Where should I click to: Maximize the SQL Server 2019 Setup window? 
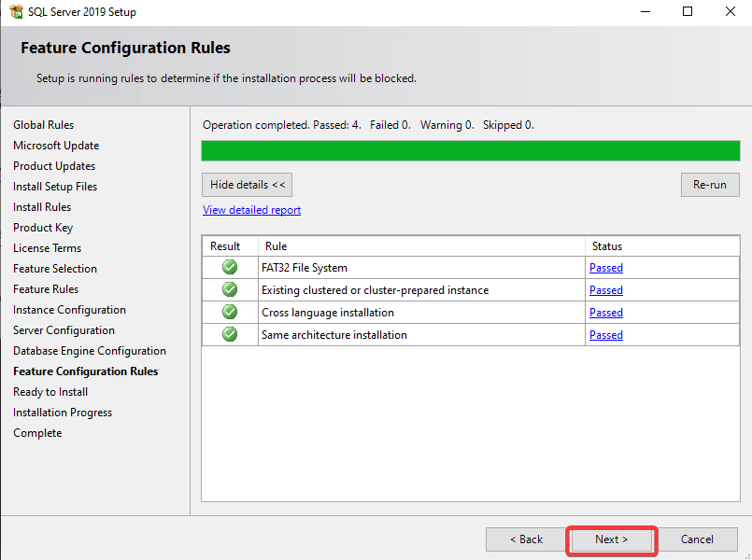point(688,11)
